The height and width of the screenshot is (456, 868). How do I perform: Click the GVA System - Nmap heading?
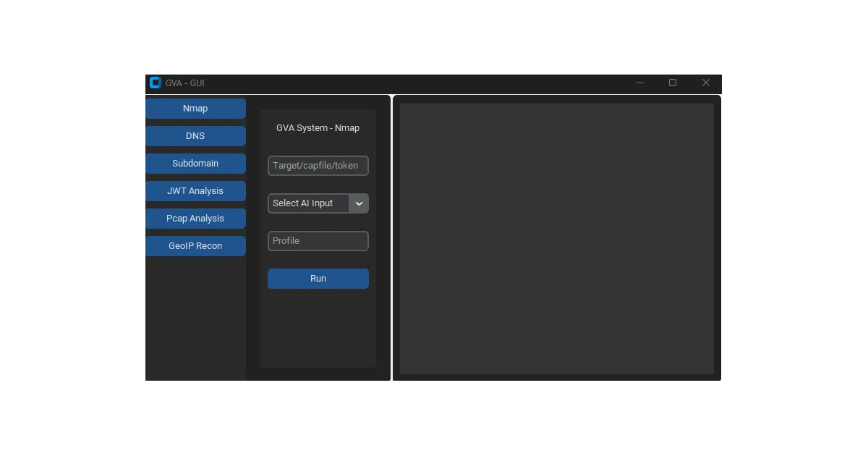[318, 128]
